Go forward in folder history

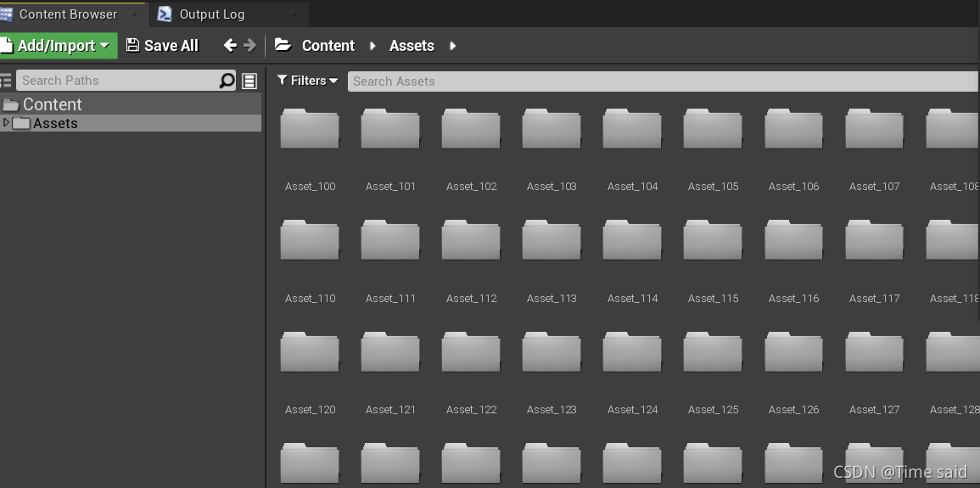coord(249,45)
